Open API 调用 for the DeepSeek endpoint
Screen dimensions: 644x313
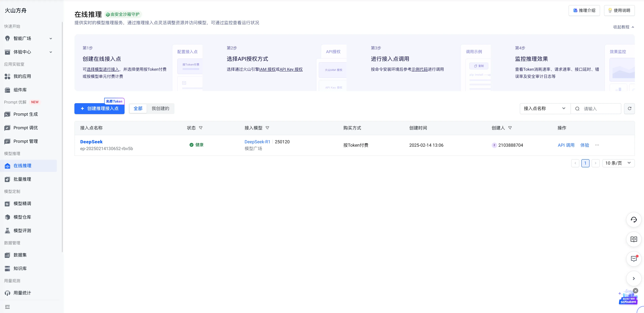pos(566,145)
